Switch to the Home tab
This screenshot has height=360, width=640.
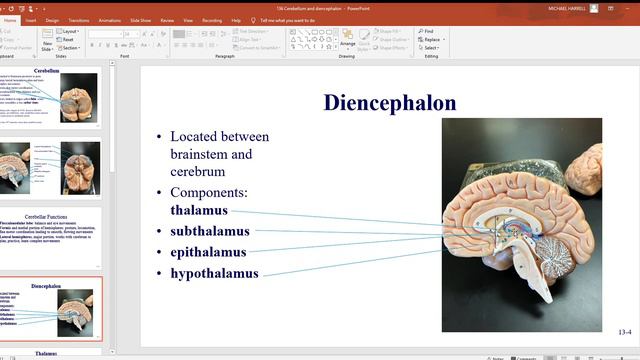(10, 20)
